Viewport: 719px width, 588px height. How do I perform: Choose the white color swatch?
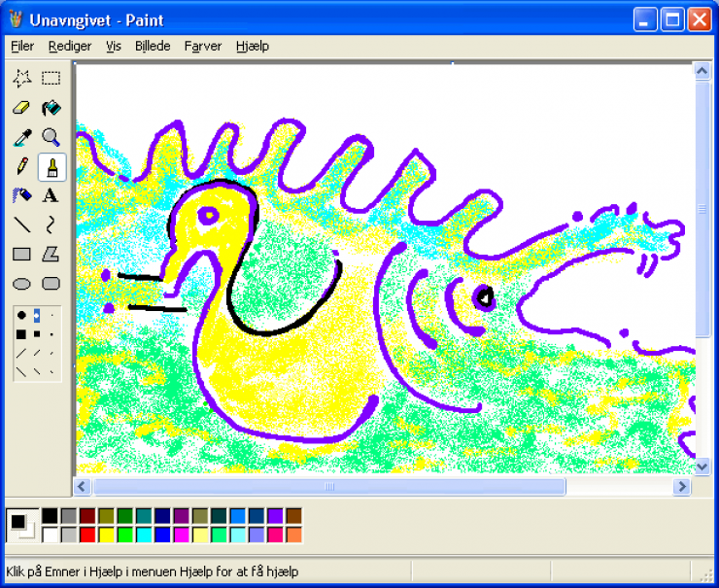(50, 535)
